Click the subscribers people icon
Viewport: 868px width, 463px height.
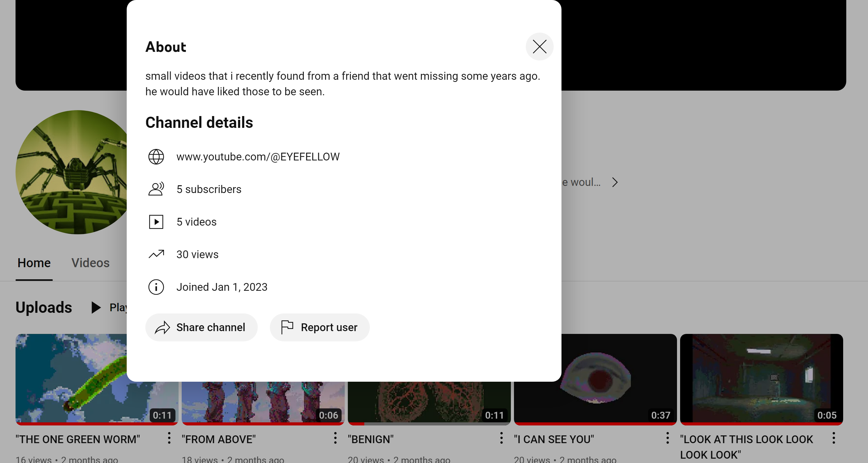click(x=156, y=189)
